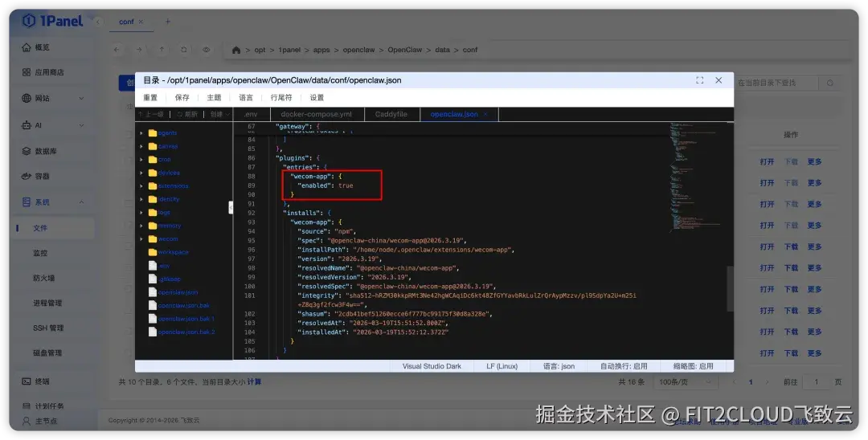The height and width of the screenshot is (440, 868).
Task: Expand the devices folder
Action: [x=141, y=173]
